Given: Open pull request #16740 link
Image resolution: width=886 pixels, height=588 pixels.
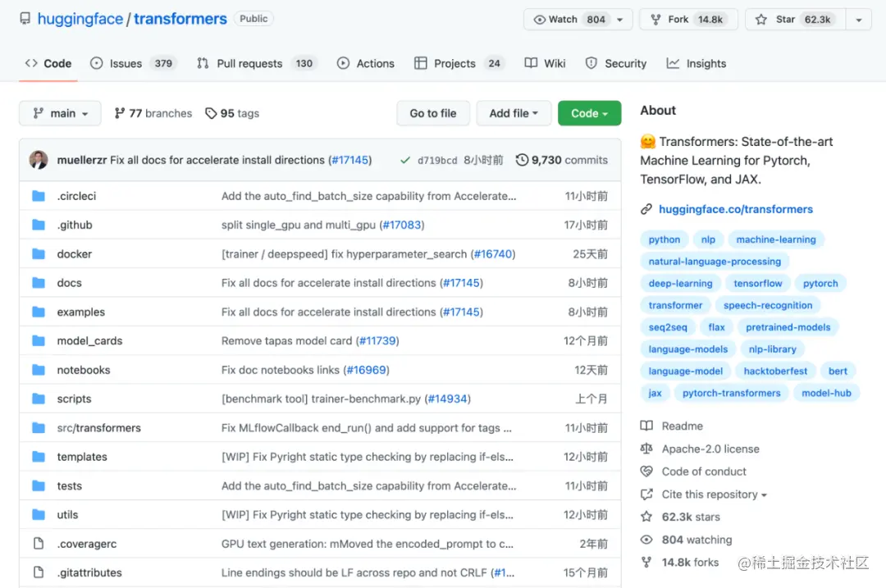Looking at the screenshot, I should [493, 253].
